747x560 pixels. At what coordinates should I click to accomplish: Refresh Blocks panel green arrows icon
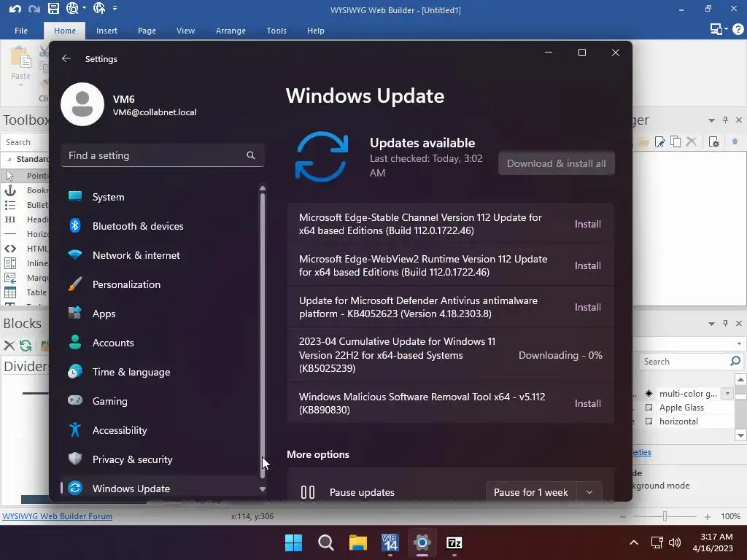point(26,346)
